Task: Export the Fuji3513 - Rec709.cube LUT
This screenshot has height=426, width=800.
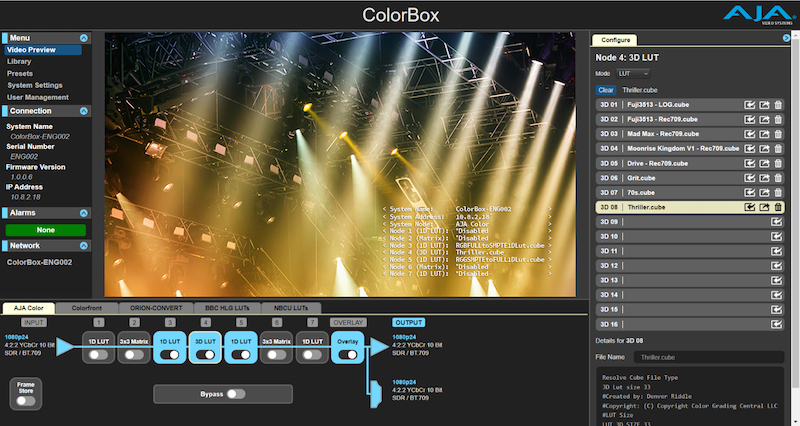Action: (764, 119)
